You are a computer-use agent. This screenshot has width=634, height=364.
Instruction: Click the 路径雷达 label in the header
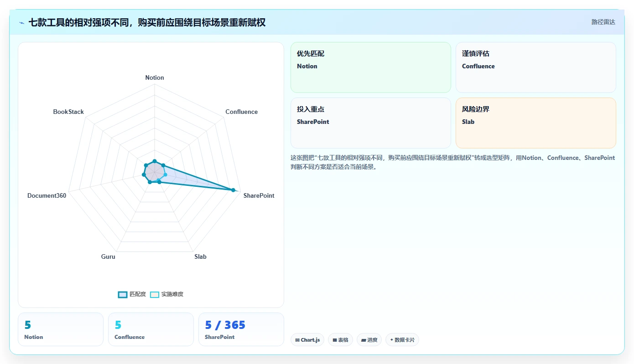[603, 22]
